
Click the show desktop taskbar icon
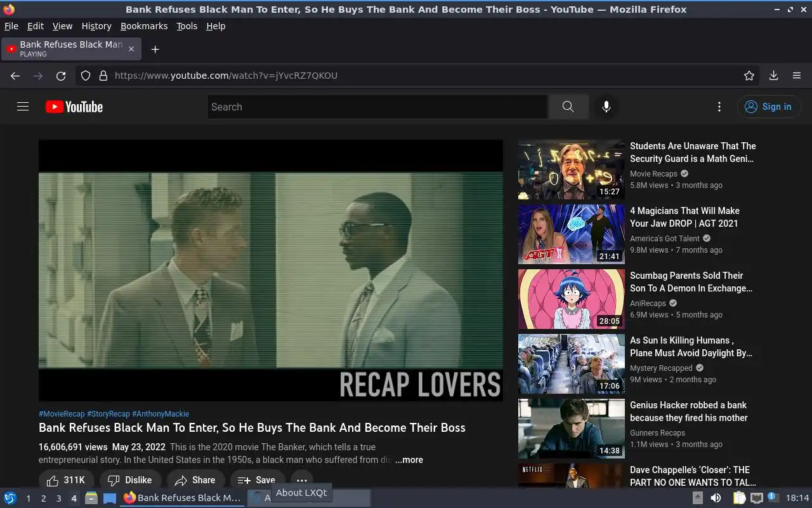(110, 498)
